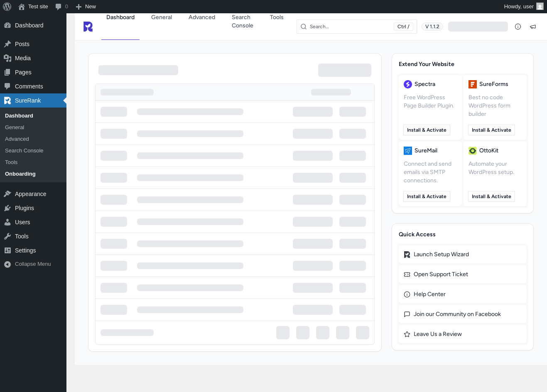This screenshot has height=392, width=547.
Task: Open comments bubble in admin bar
Action: tap(61, 7)
